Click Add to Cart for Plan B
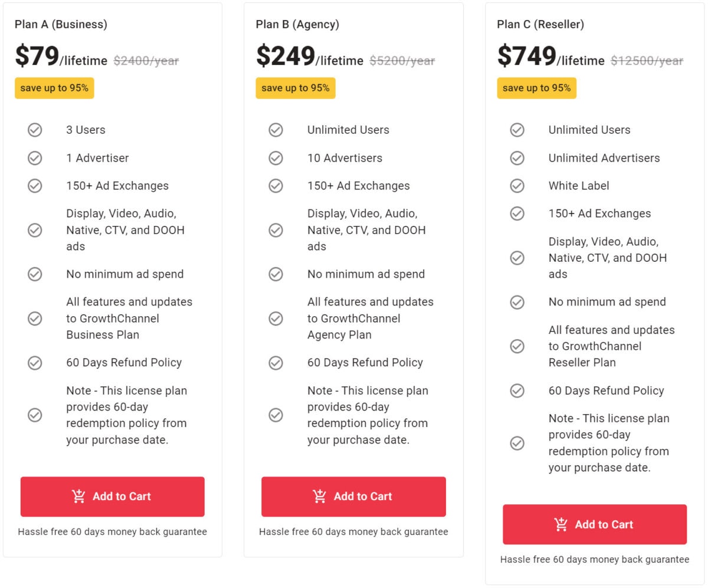708x588 pixels. pos(353,496)
